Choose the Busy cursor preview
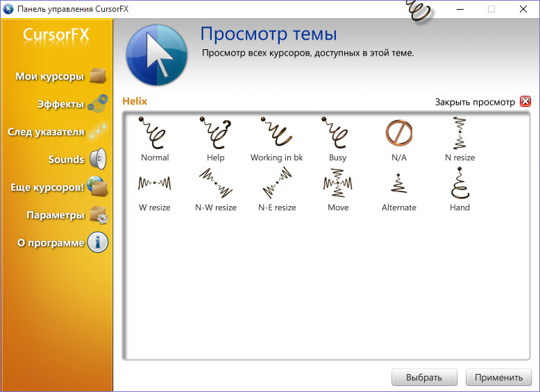The width and height of the screenshot is (540, 392). [x=335, y=133]
